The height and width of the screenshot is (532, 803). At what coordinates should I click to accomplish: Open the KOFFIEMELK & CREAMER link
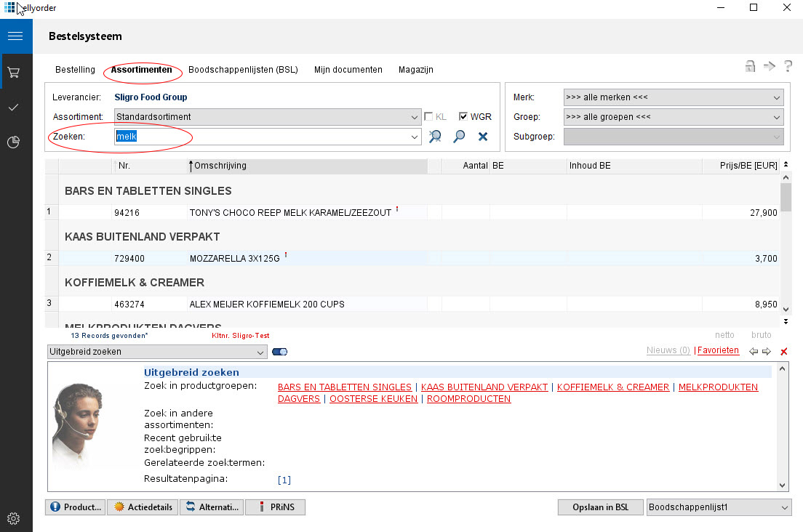coord(612,387)
